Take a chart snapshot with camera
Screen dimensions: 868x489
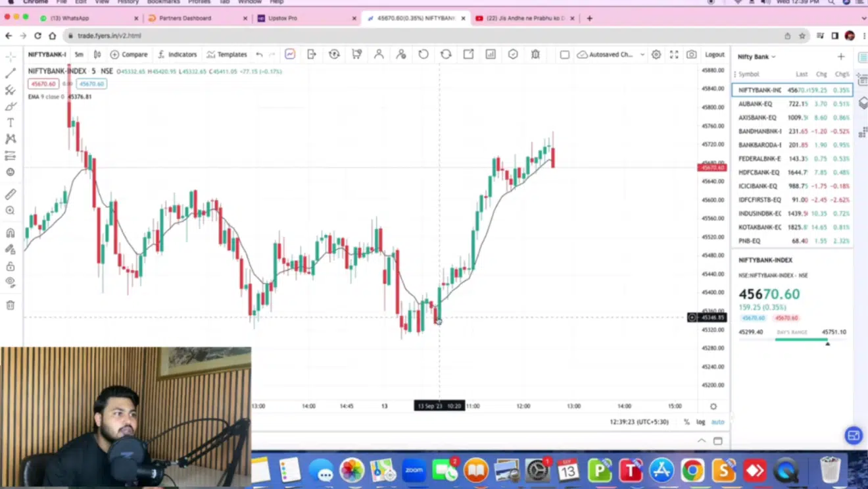tap(691, 55)
